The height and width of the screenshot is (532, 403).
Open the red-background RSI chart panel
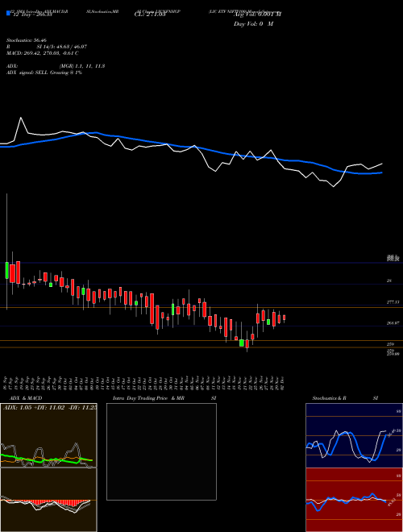(354, 500)
